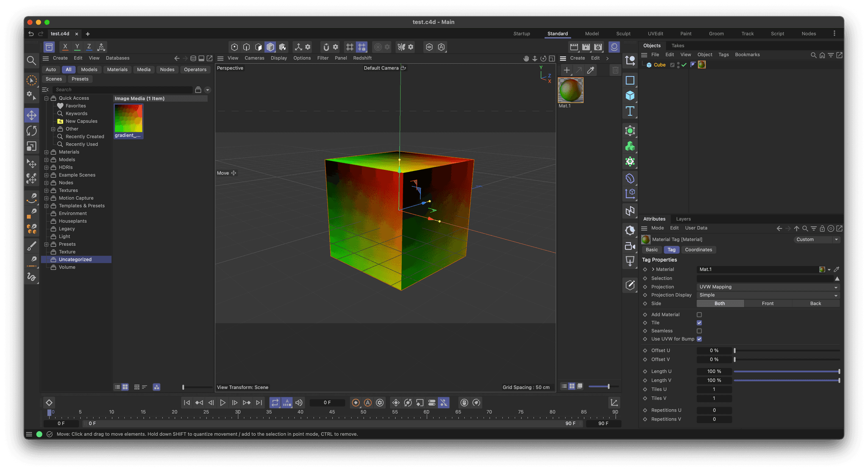Select the Move tool in left toolbar

(x=32, y=115)
